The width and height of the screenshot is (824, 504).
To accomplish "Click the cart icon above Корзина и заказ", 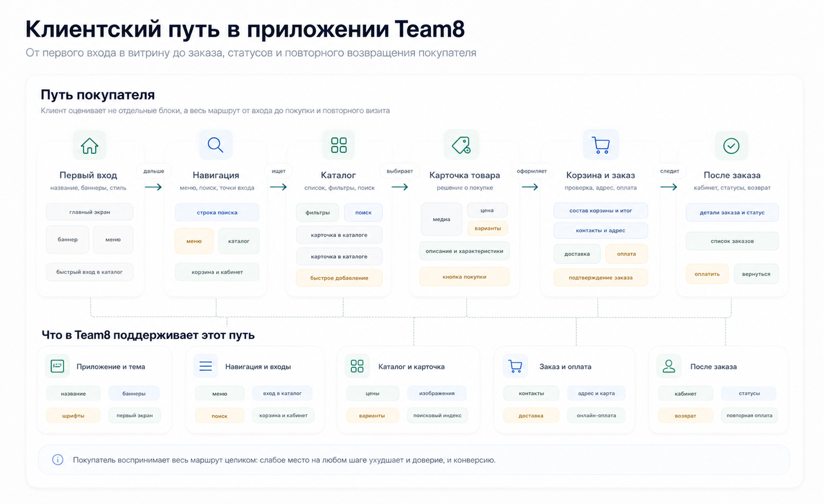I will click(600, 145).
